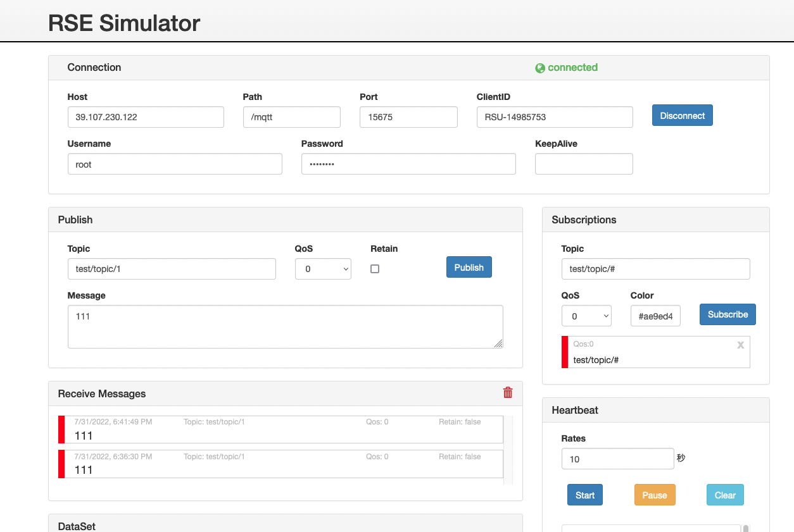
Task: Open the QoS dropdown in the Publish panel
Action: pos(323,269)
